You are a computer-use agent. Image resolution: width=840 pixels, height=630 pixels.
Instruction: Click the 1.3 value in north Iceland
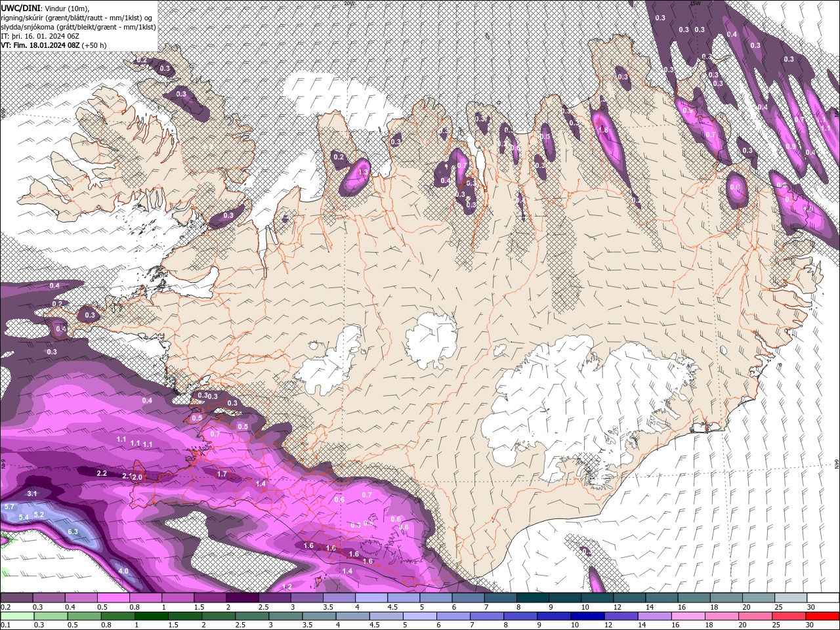pos(364,172)
